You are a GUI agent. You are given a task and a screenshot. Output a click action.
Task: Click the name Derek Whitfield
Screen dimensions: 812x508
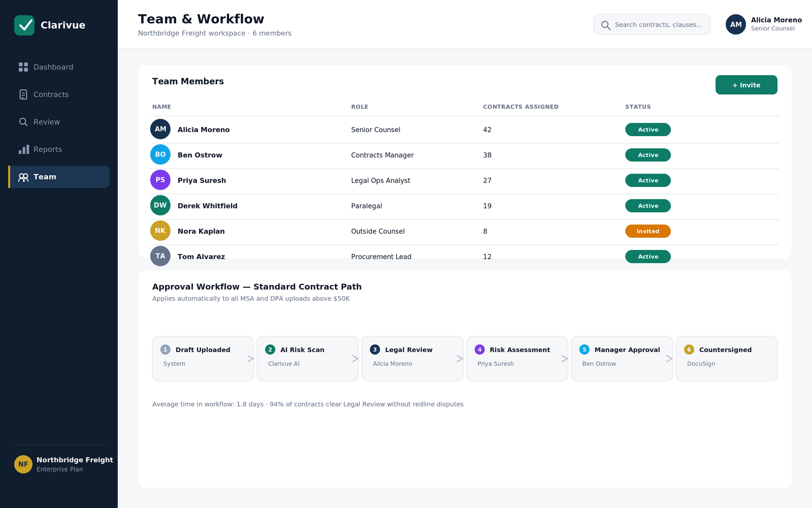point(208,206)
